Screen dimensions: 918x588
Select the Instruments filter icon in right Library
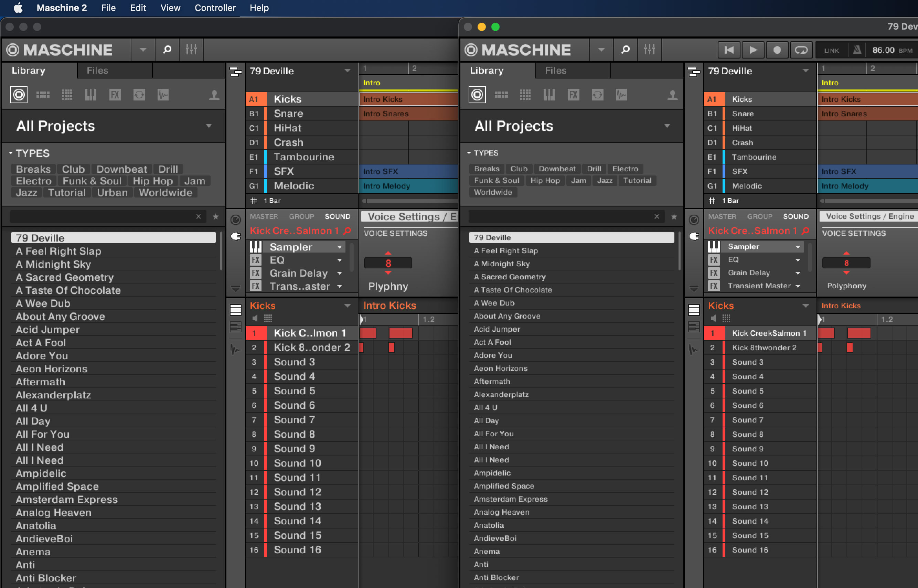coord(549,95)
